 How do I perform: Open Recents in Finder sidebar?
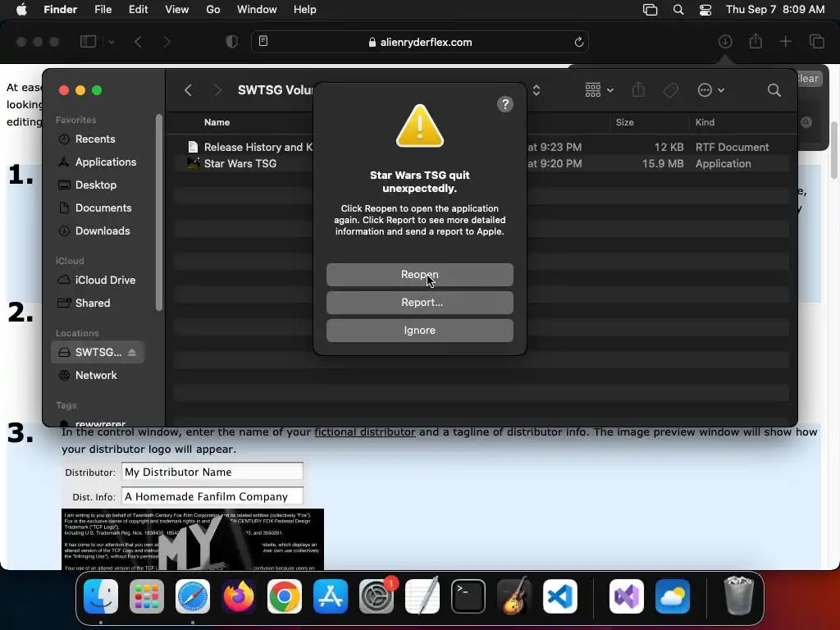coord(95,139)
